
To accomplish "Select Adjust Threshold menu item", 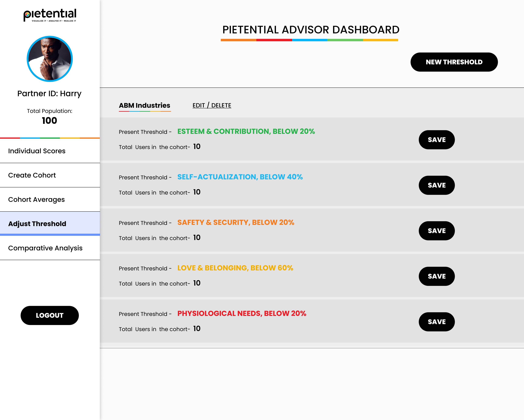I will (x=37, y=224).
